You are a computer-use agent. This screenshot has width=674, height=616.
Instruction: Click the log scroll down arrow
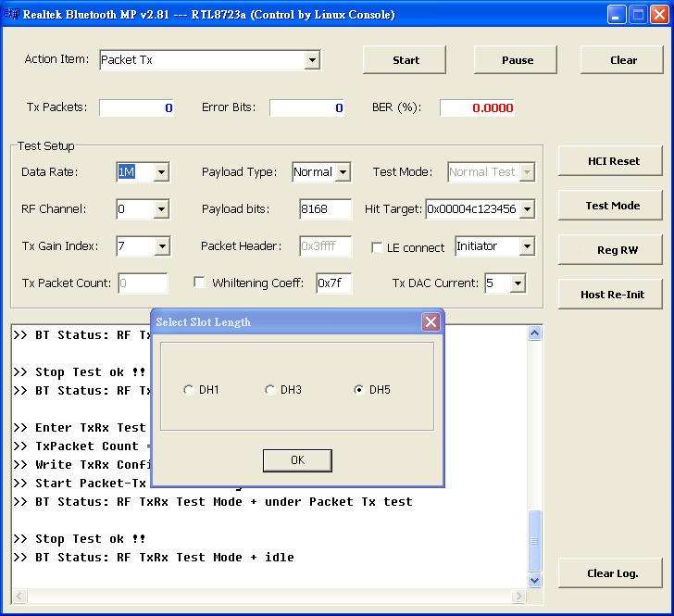[x=534, y=580]
